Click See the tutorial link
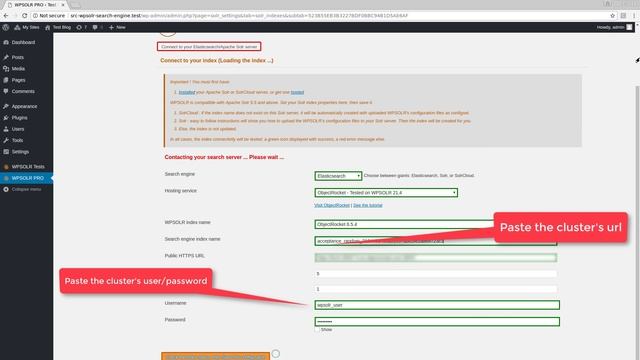 click(368, 205)
